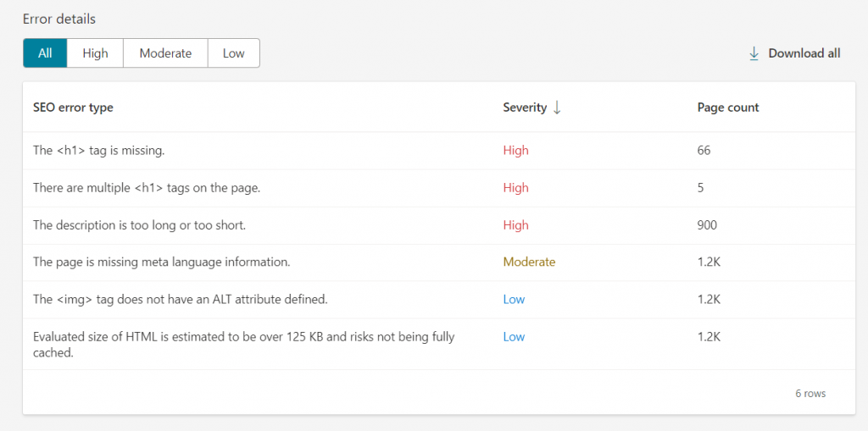
Task: Filter the errors by Low severity
Action: 234,53
